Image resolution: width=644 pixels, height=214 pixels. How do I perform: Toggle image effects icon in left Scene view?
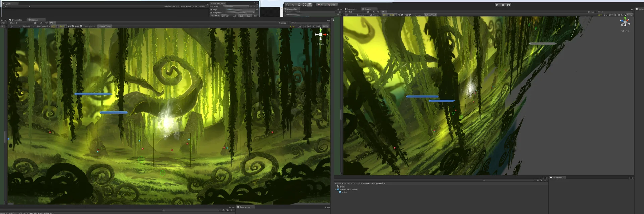tap(51, 23)
